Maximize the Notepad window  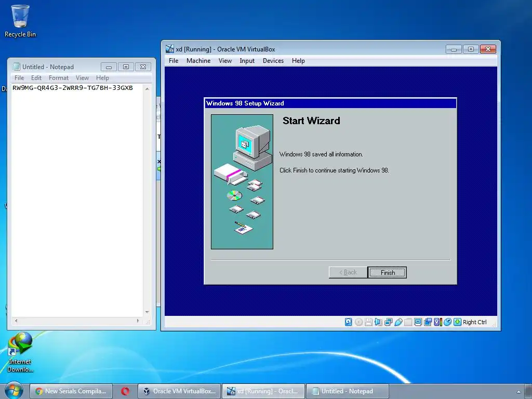[x=126, y=67]
